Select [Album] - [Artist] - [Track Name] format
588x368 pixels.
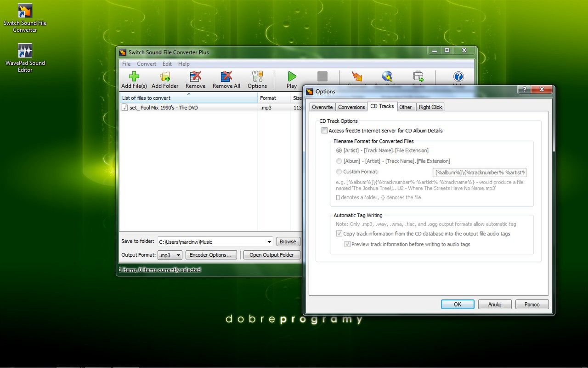click(339, 161)
